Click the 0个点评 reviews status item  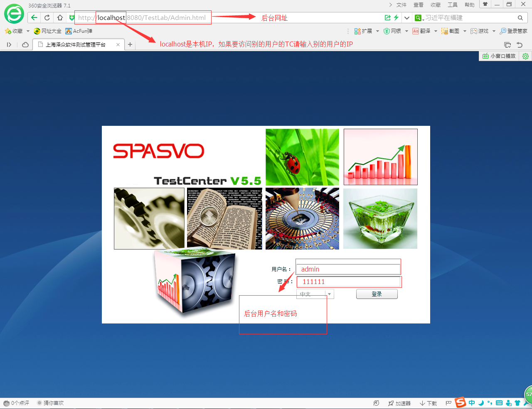(16, 403)
